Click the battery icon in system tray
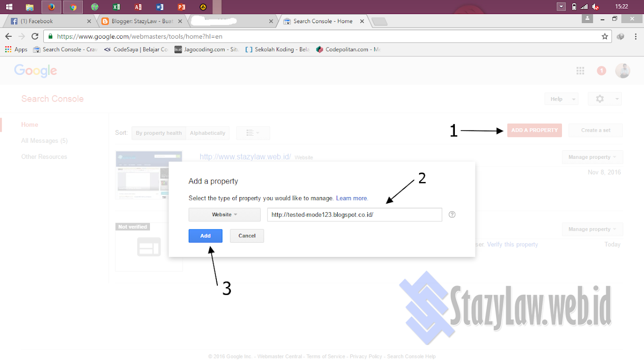Viewport: 644px width, 362px height. 574,7
